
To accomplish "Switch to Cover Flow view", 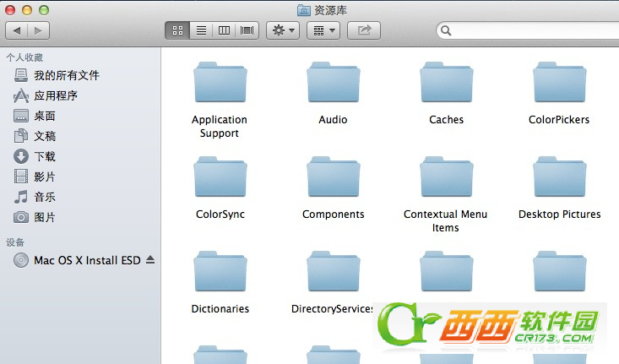I will pyautogui.click(x=247, y=30).
